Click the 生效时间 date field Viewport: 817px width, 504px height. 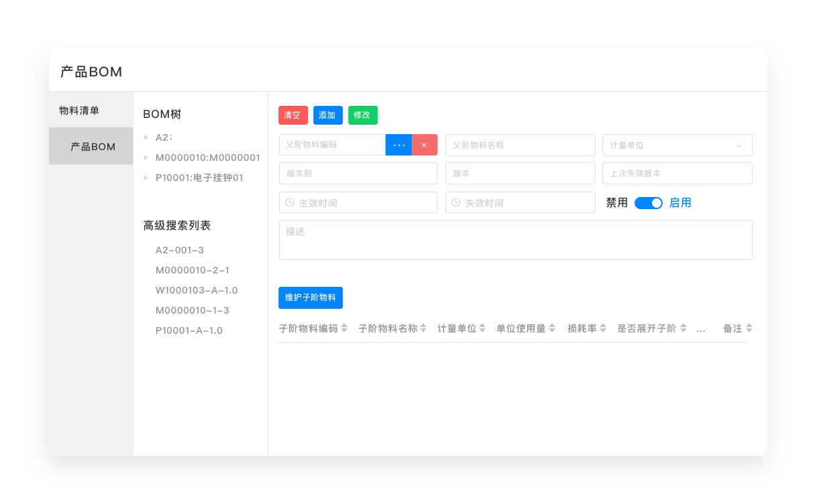(358, 202)
